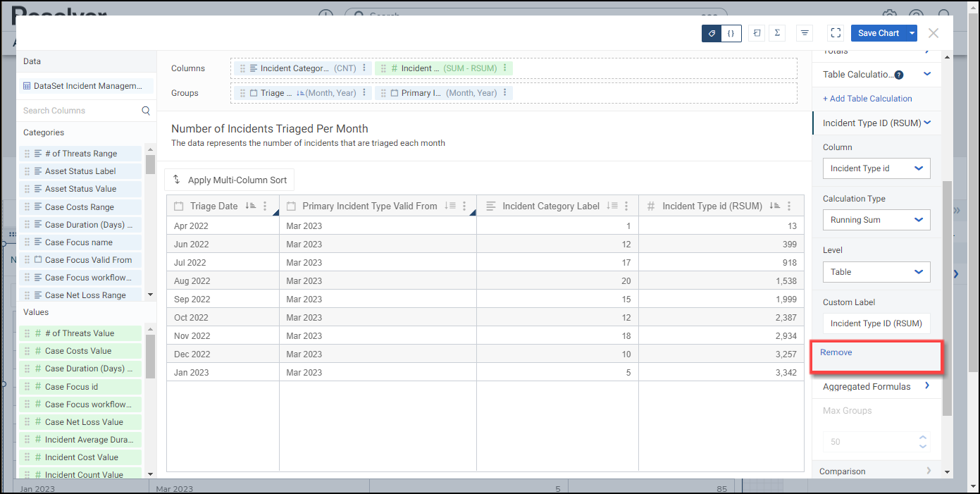Toggle sort on Primary Incident Type Valid From
This screenshot has height=494, width=980.
(450, 206)
